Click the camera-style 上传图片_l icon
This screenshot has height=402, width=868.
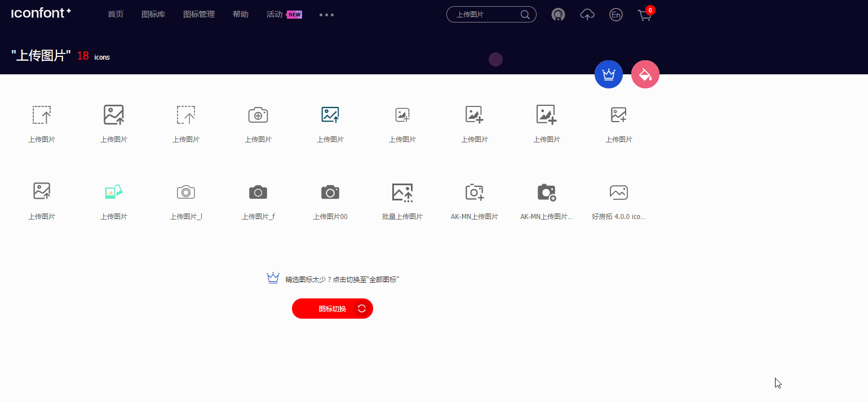pos(186,191)
